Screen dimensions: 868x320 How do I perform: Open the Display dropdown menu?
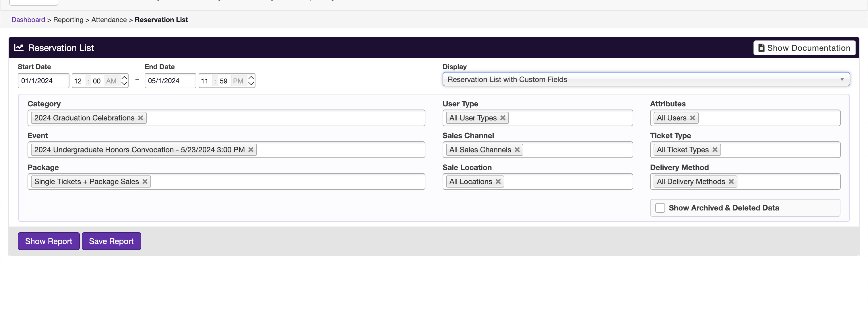646,79
